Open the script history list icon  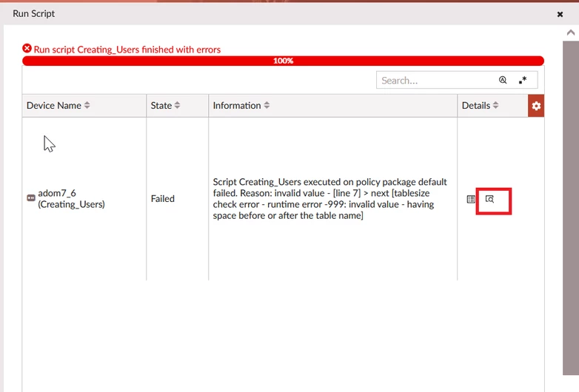(471, 199)
